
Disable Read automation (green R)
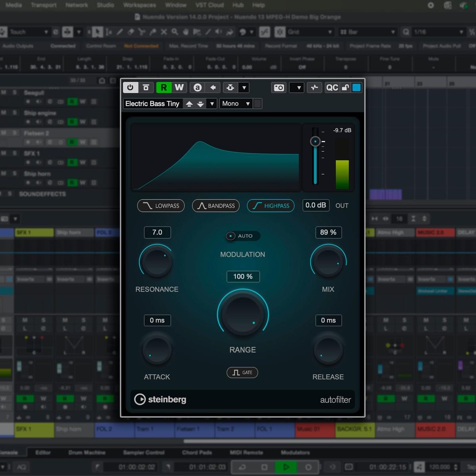163,87
